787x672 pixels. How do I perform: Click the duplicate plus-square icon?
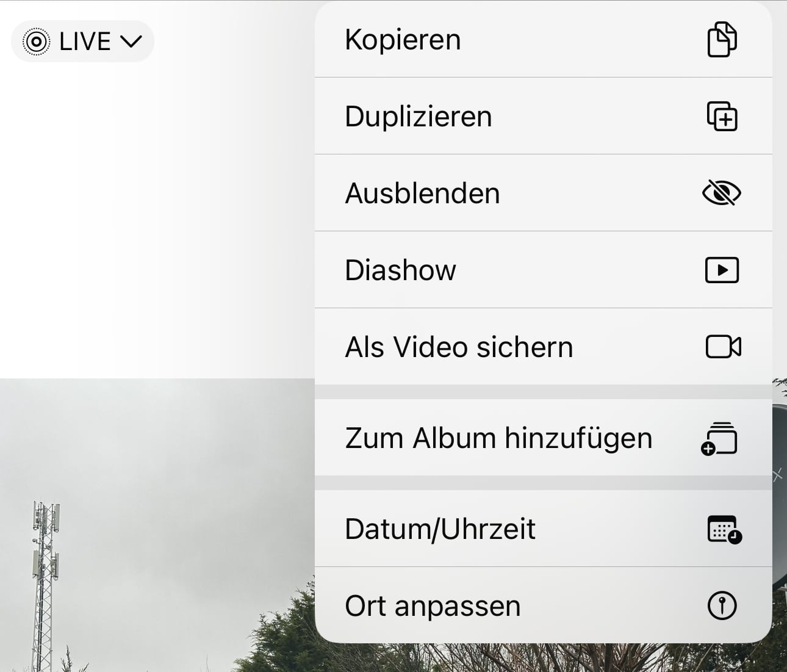click(x=722, y=116)
